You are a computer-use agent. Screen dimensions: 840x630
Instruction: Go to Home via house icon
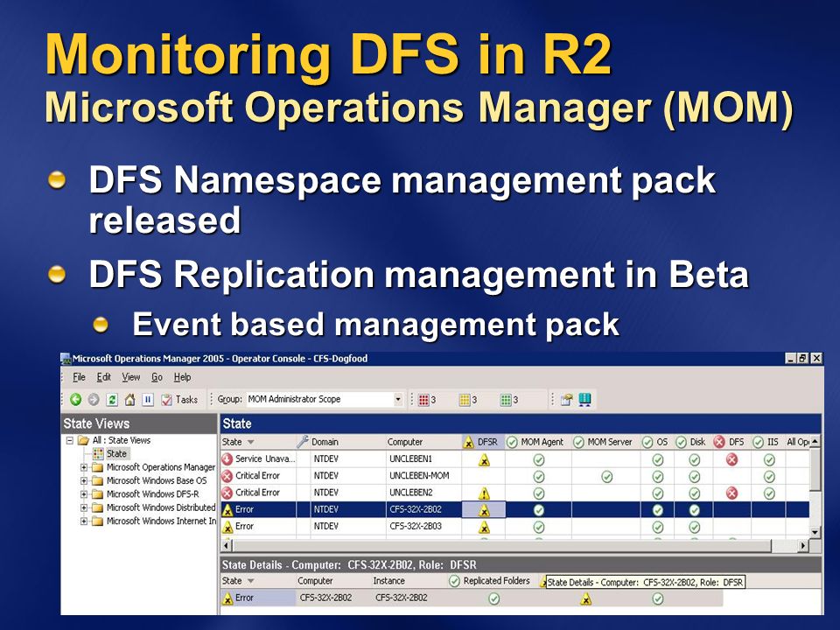point(129,399)
